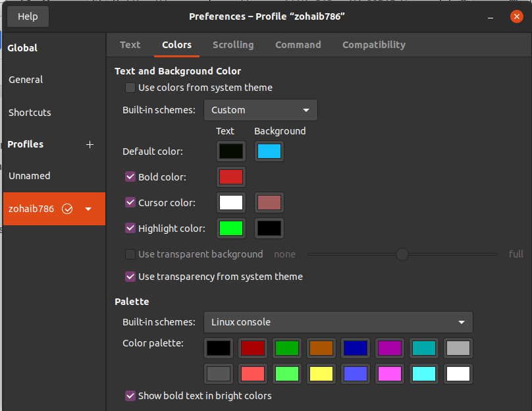Click the default profile checkmark icon on zohaib786

67,209
